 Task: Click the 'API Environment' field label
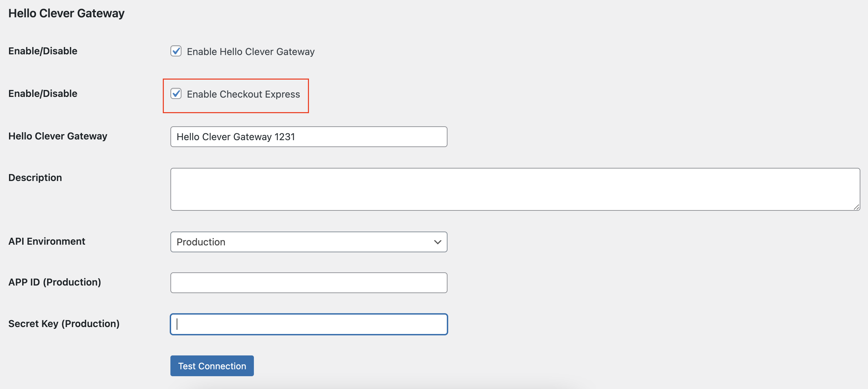47,241
